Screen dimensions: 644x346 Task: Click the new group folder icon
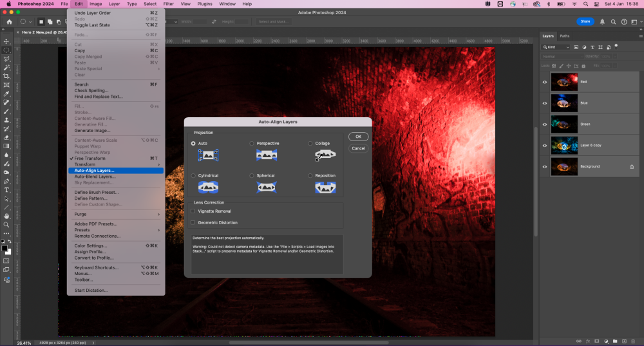(615, 340)
